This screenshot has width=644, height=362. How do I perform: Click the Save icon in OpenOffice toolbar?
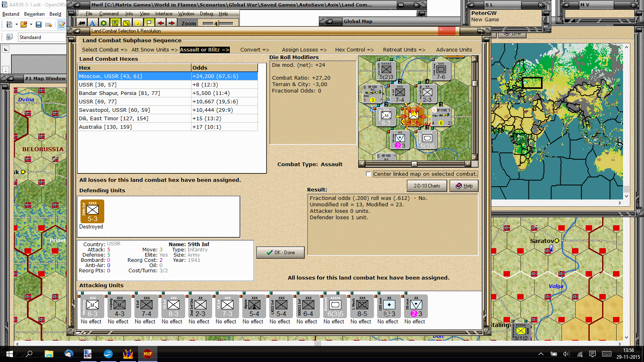point(39,25)
